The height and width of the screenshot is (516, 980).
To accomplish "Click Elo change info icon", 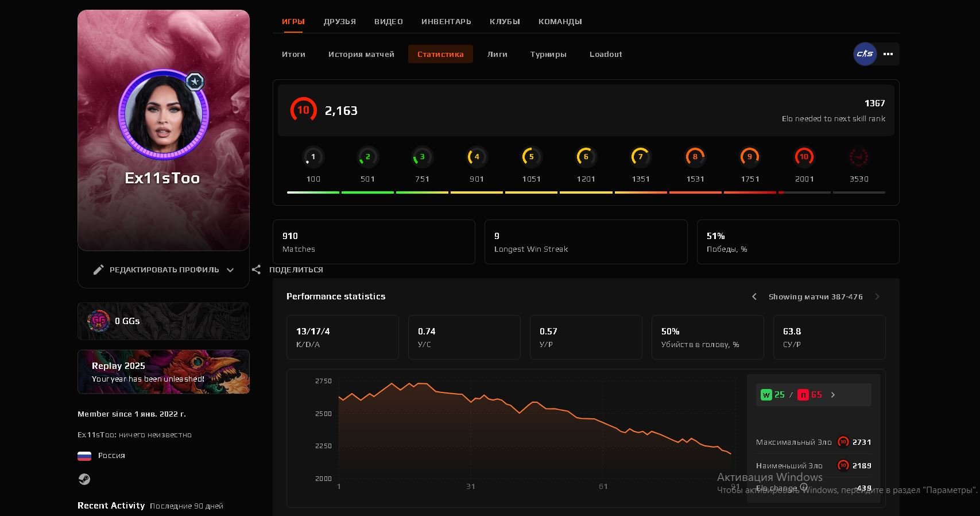I will tap(804, 487).
